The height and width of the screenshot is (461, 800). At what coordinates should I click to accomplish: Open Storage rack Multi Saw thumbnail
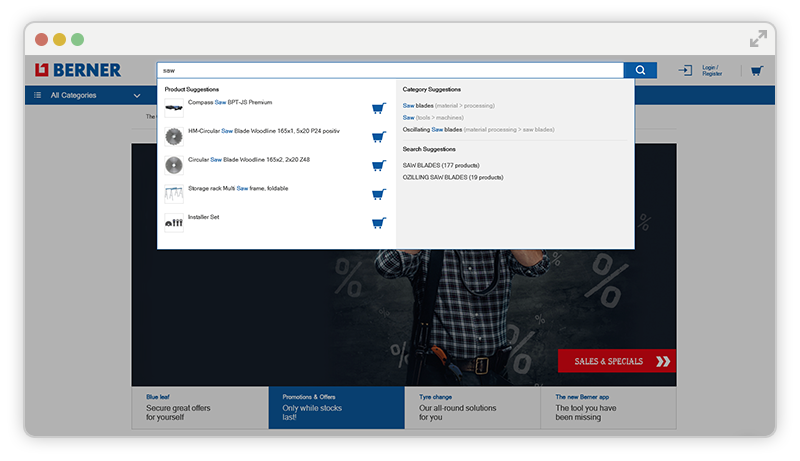(x=174, y=194)
